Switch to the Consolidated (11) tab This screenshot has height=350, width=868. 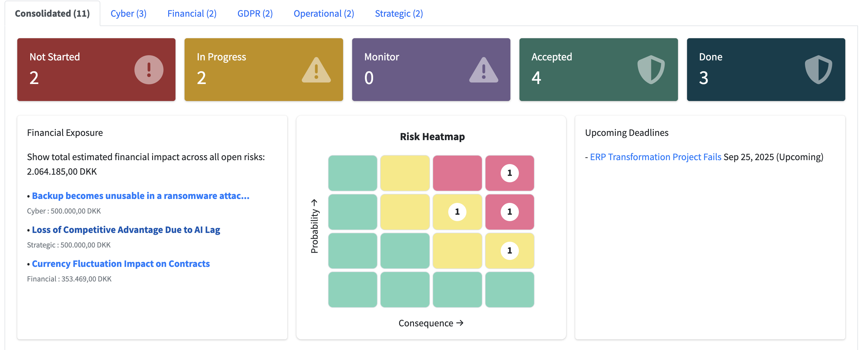coord(52,13)
